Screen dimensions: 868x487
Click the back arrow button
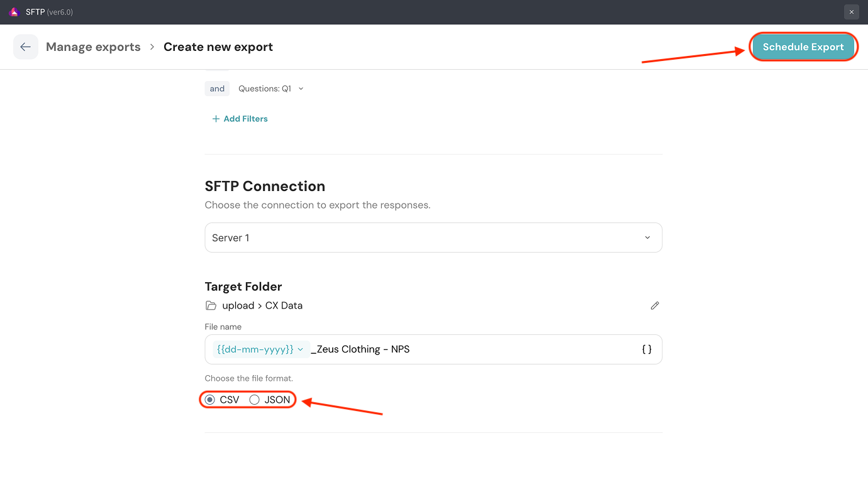click(x=25, y=47)
